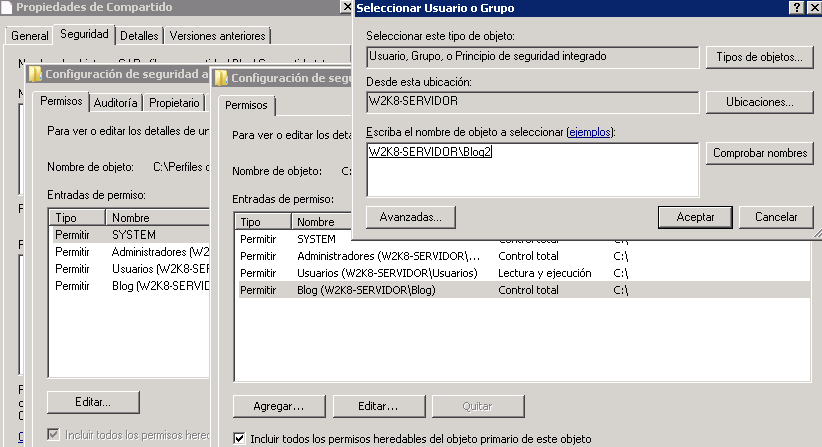The image size is (822, 447).
Task: Click the Aceptar button
Action: click(695, 217)
